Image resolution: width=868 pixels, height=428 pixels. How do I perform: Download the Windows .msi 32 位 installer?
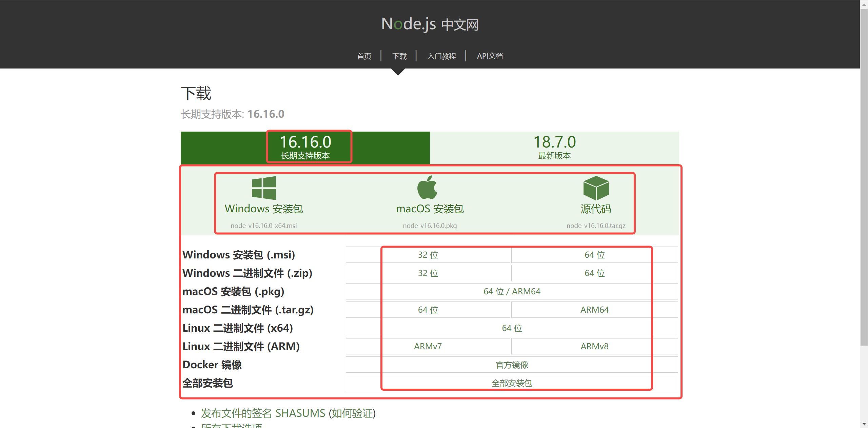pos(428,255)
